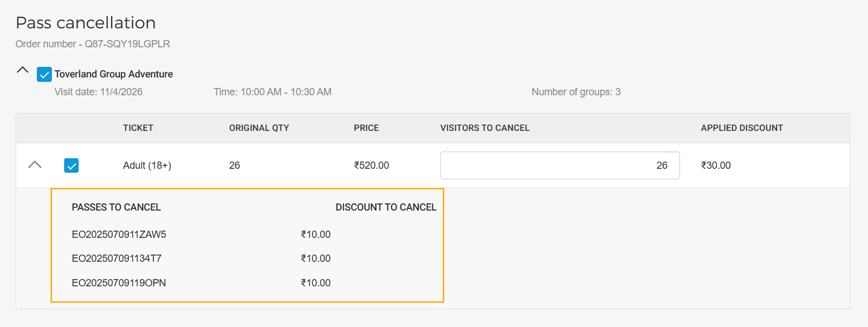Image resolution: width=868 pixels, height=327 pixels.
Task: Uncheck the Toverland Group Adventure checkbox
Action: (x=44, y=75)
